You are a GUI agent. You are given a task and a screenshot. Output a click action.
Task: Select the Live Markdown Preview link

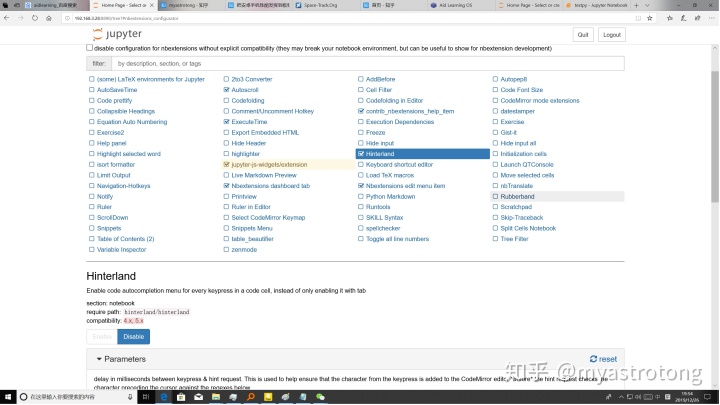(264, 175)
